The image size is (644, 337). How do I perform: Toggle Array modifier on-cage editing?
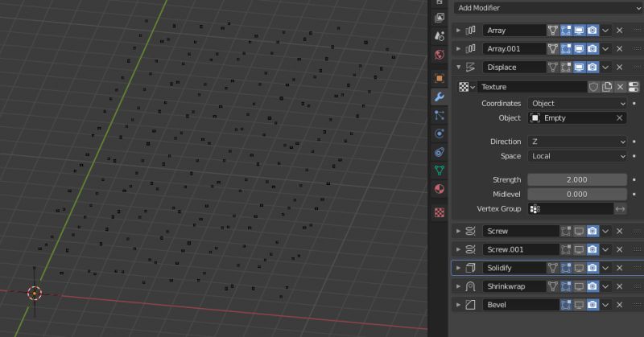coord(553,31)
